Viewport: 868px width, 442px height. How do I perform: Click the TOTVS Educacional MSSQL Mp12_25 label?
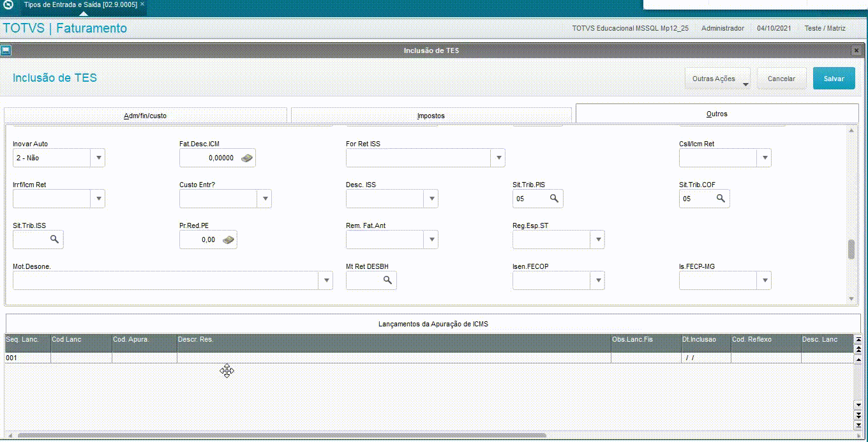point(630,28)
